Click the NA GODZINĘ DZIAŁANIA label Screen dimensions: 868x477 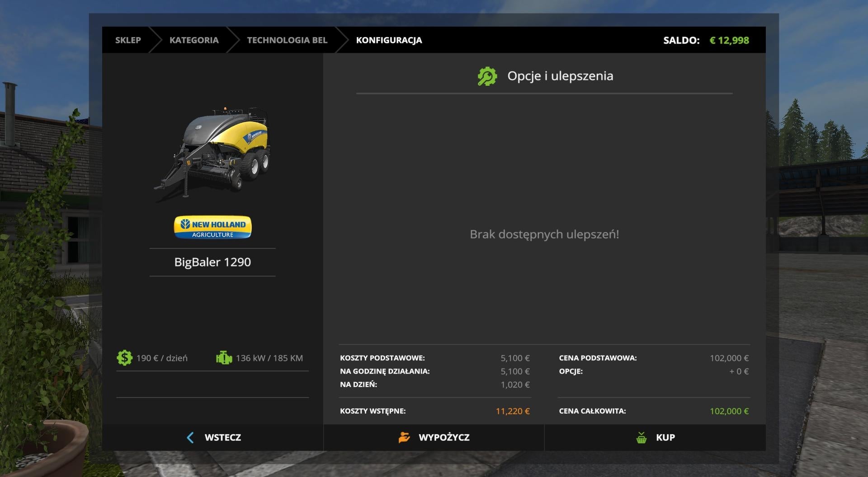click(385, 371)
